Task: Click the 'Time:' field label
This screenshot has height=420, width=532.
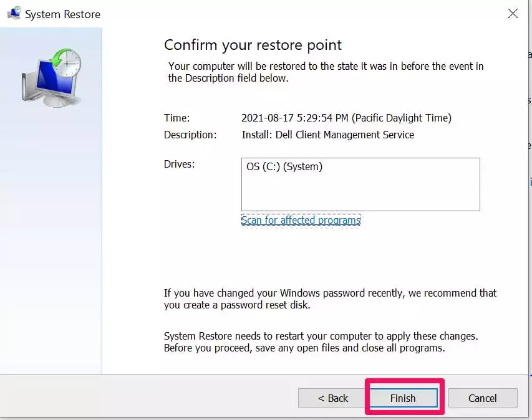Action: [177, 118]
